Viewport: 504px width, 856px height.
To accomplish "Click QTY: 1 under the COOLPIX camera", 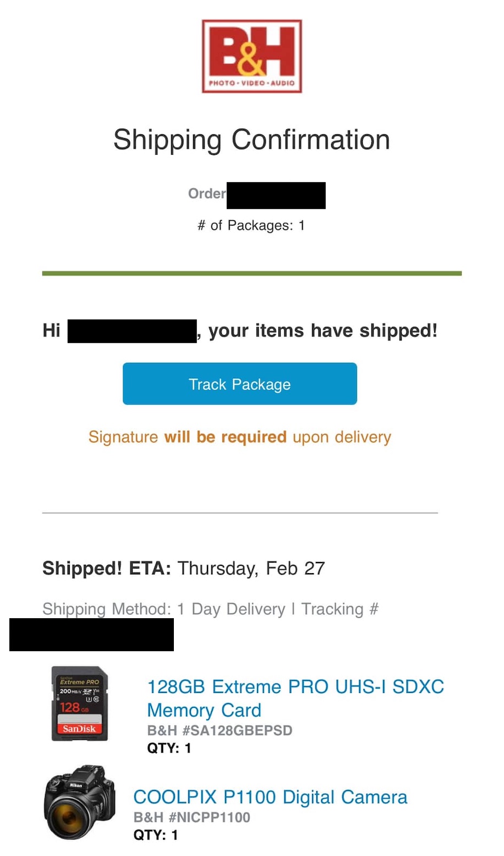I will click(x=155, y=835).
